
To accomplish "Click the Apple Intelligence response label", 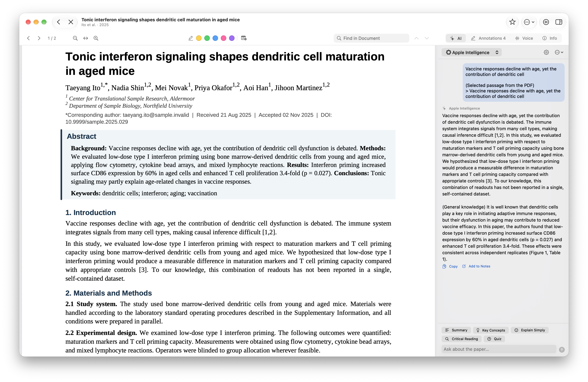I will pyautogui.click(x=464, y=108).
